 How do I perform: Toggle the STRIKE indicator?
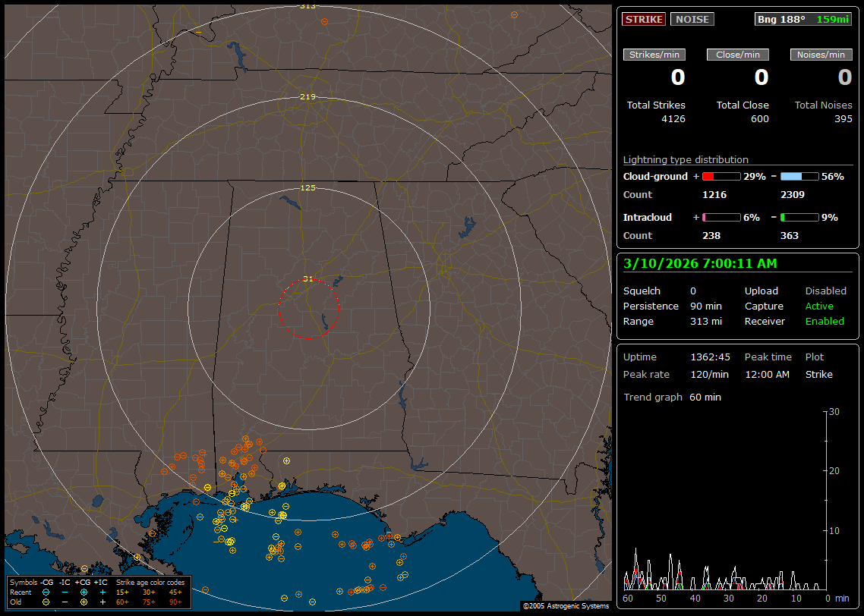644,19
